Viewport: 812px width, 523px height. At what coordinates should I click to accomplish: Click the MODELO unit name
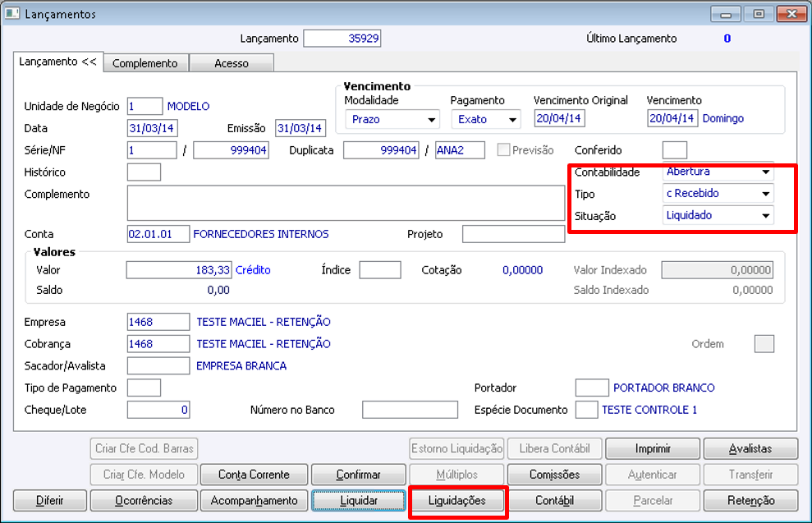click(x=189, y=106)
